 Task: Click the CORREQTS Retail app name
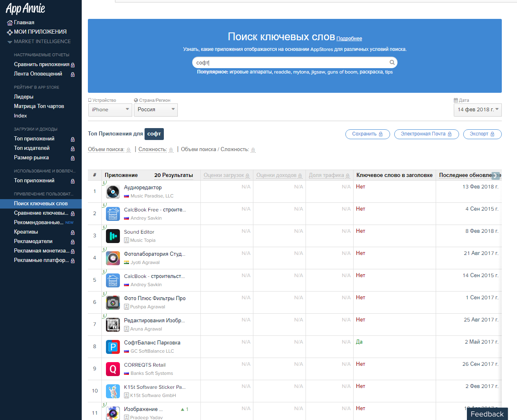tap(145, 365)
